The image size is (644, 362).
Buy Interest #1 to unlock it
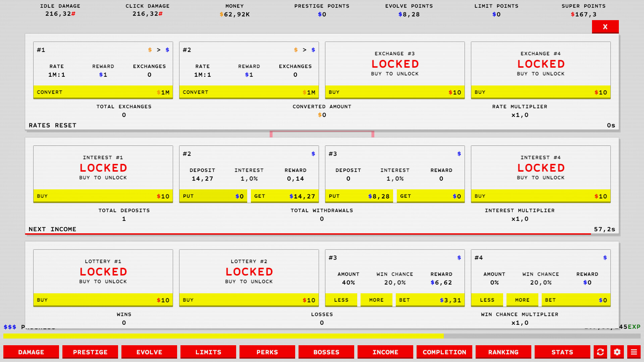pyautogui.click(x=103, y=196)
